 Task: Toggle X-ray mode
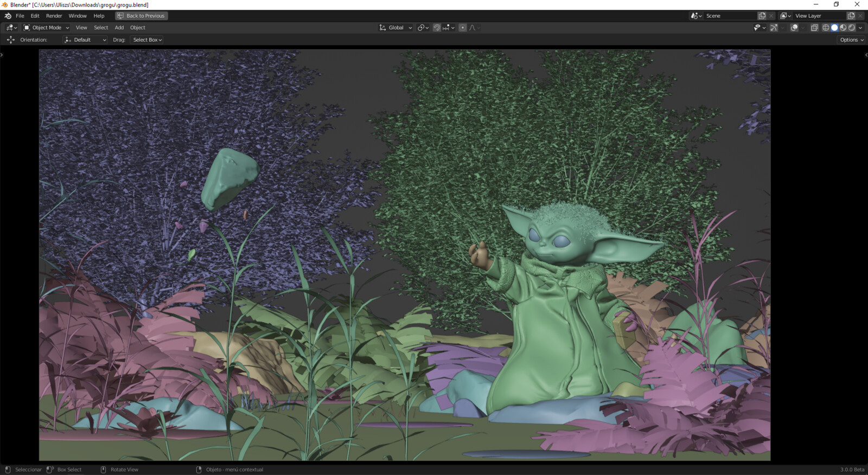(x=814, y=28)
